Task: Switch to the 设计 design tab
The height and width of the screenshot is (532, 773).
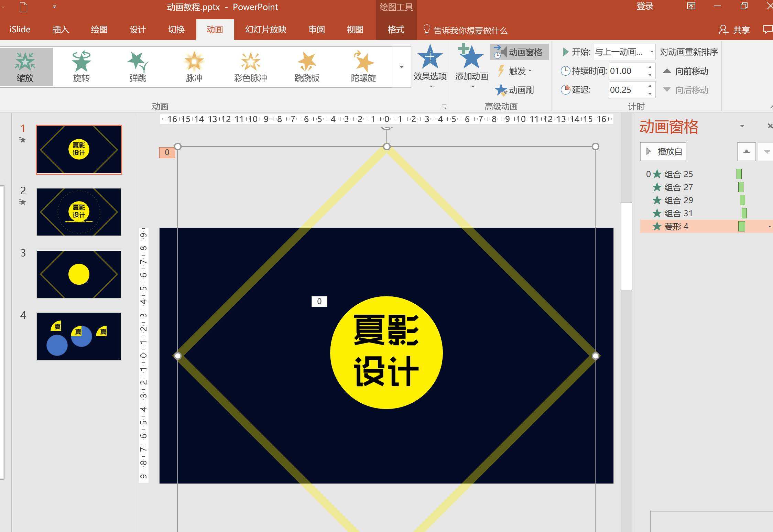Action: [138, 30]
